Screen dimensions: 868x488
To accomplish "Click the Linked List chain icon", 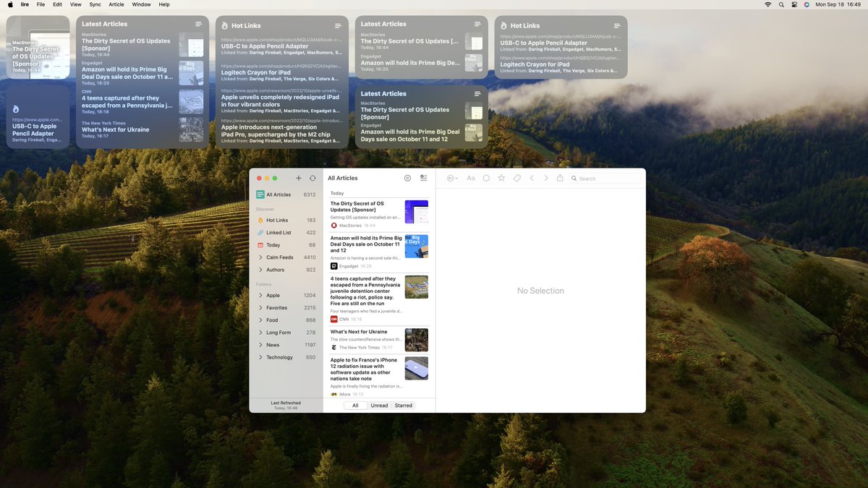I will tap(260, 233).
